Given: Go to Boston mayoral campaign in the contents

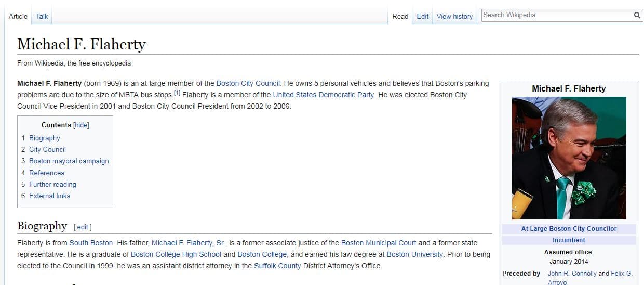Looking at the screenshot, I should (69, 161).
